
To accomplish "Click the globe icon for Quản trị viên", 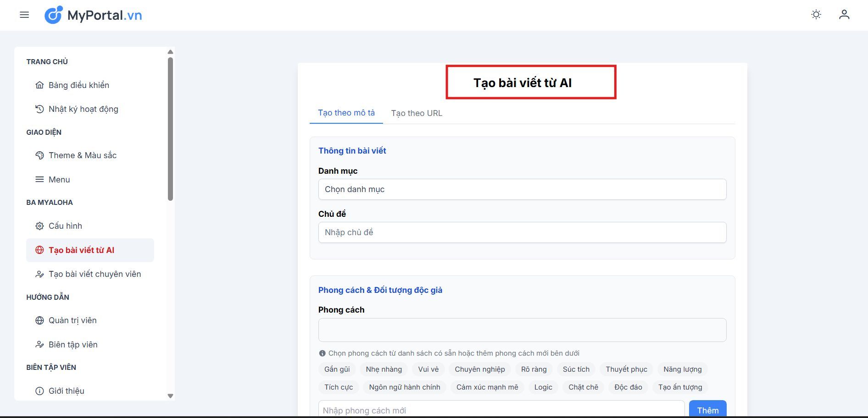I will [x=40, y=320].
